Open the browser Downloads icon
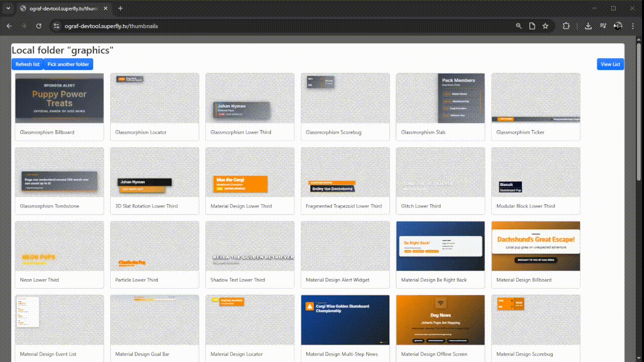 [x=588, y=26]
